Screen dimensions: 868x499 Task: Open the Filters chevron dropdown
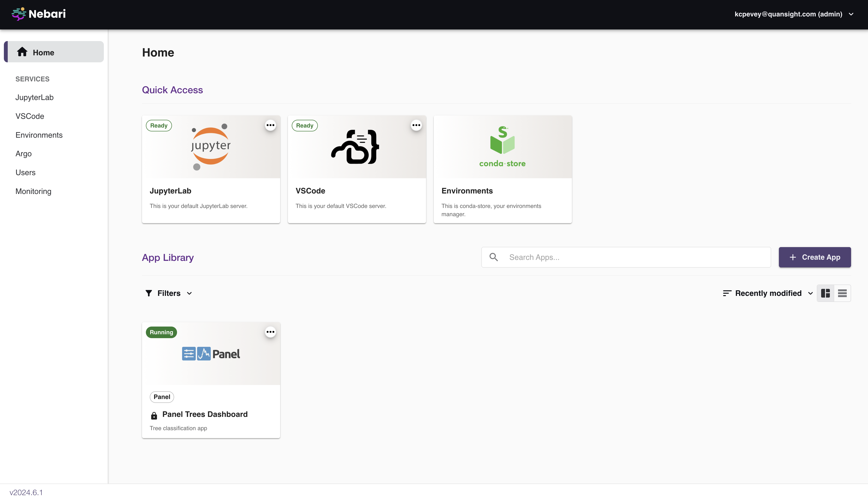(190, 293)
